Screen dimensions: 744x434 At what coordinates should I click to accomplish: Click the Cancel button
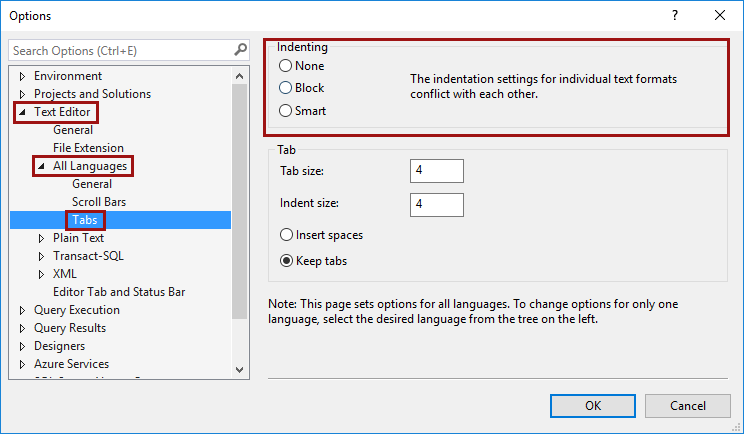[687, 405]
